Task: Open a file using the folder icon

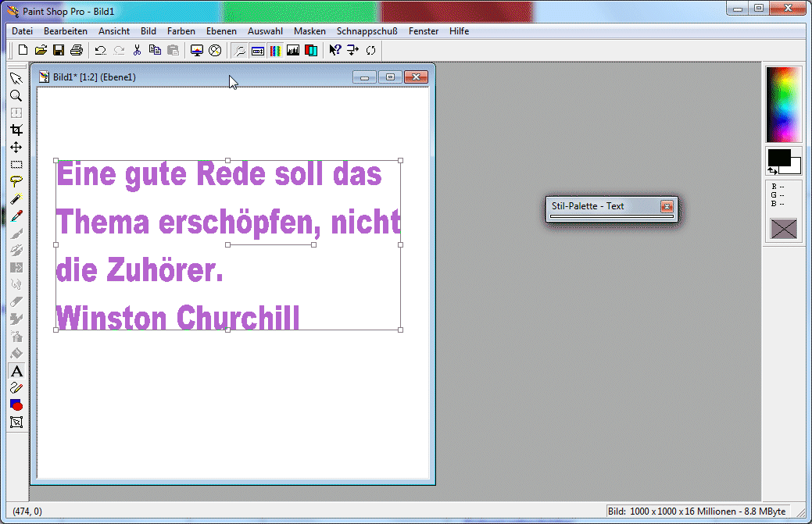Action: tap(41, 50)
